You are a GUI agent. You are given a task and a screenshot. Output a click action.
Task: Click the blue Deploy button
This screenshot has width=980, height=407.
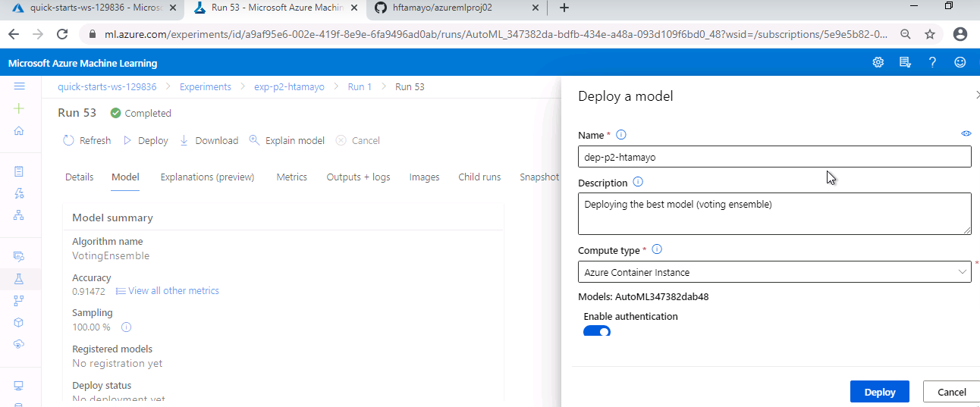(880, 392)
